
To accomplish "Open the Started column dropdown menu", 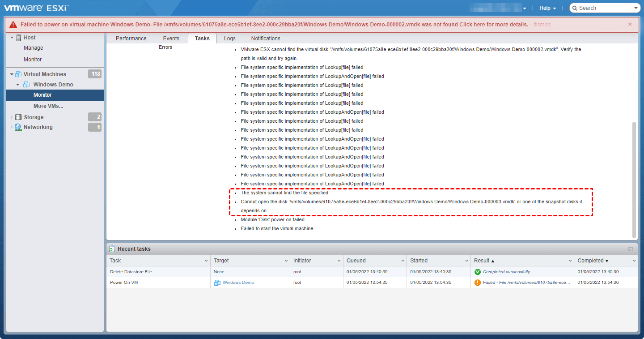I will pyautogui.click(x=466, y=261).
